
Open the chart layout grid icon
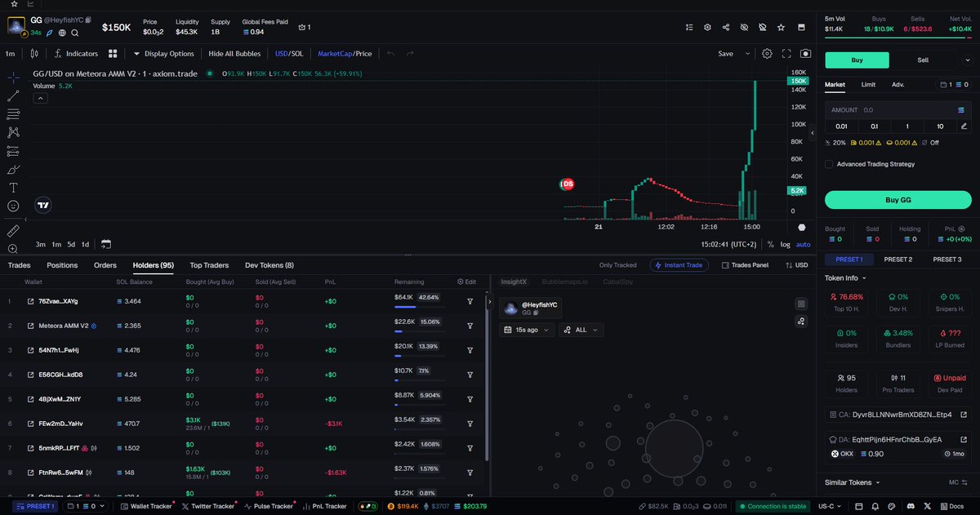[x=113, y=54]
